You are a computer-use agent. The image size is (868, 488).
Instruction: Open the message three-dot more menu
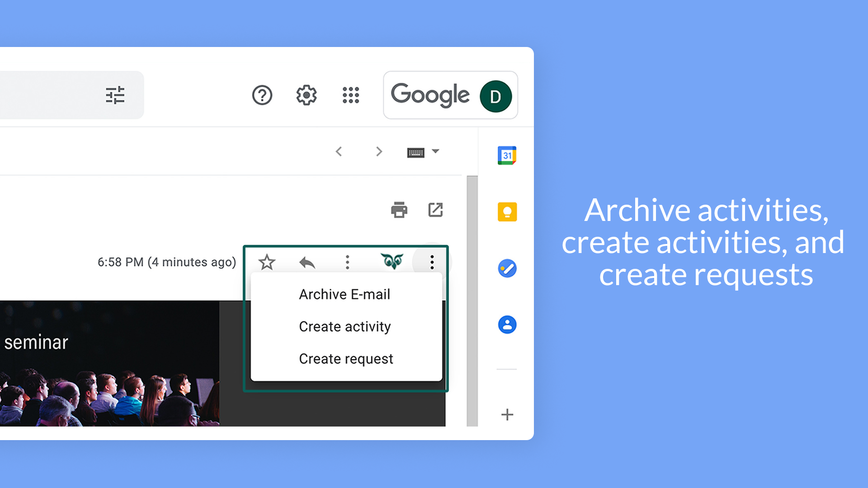coord(347,262)
